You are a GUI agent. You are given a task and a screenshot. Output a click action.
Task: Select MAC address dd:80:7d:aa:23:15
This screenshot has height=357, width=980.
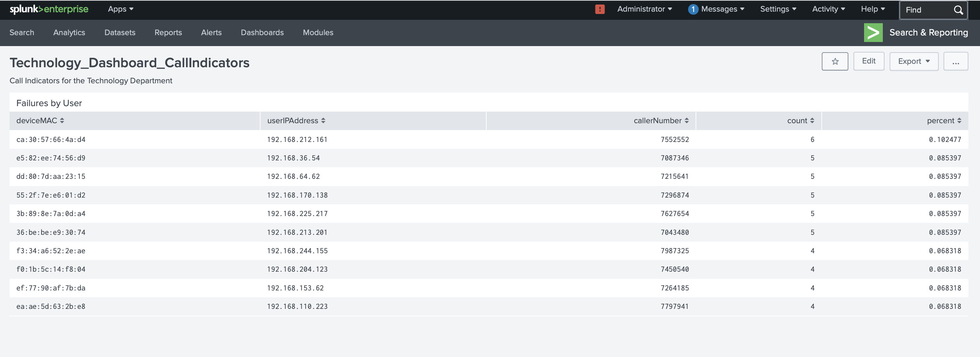[50, 176]
